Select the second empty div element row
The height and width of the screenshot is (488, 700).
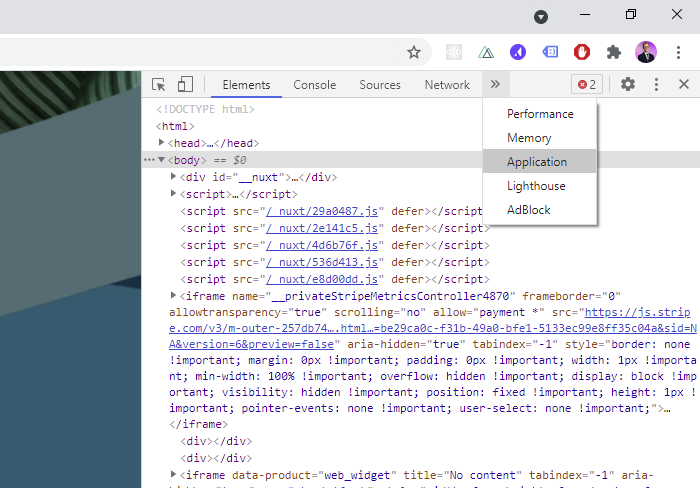pos(216,458)
